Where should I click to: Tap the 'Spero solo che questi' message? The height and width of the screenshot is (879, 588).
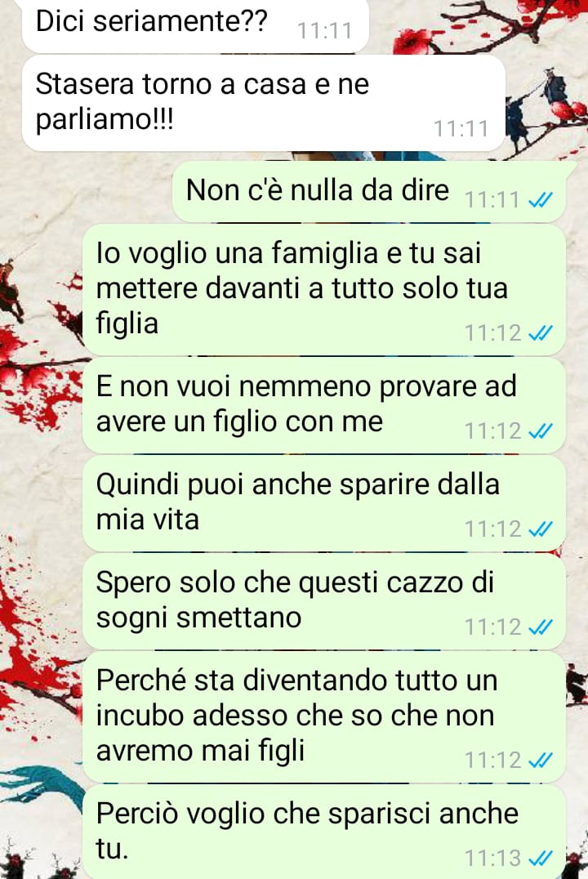click(324, 601)
